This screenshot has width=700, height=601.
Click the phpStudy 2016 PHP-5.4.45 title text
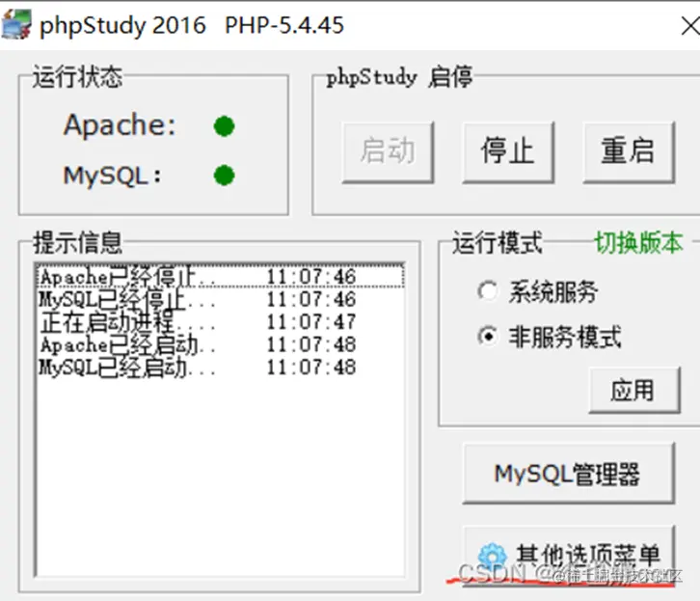click(x=192, y=25)
